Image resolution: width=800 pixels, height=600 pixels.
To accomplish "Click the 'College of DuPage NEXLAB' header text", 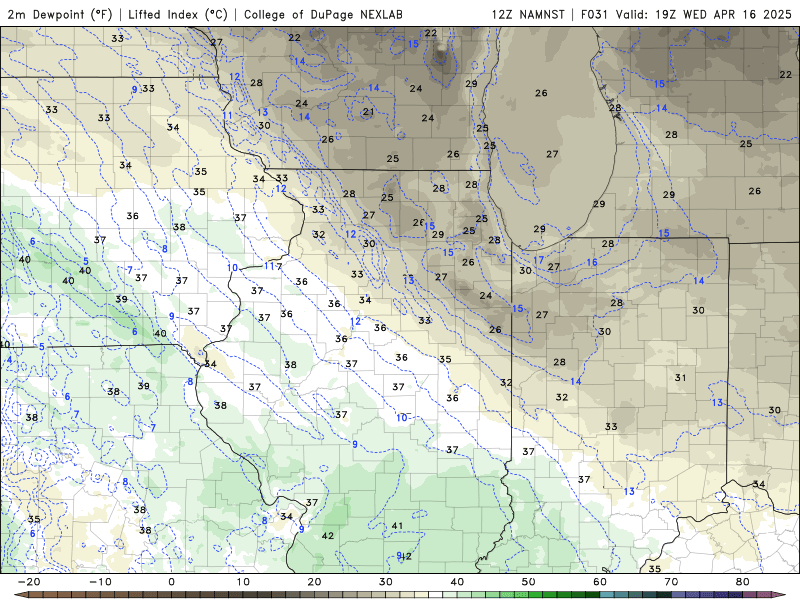I will coord(323,14).
